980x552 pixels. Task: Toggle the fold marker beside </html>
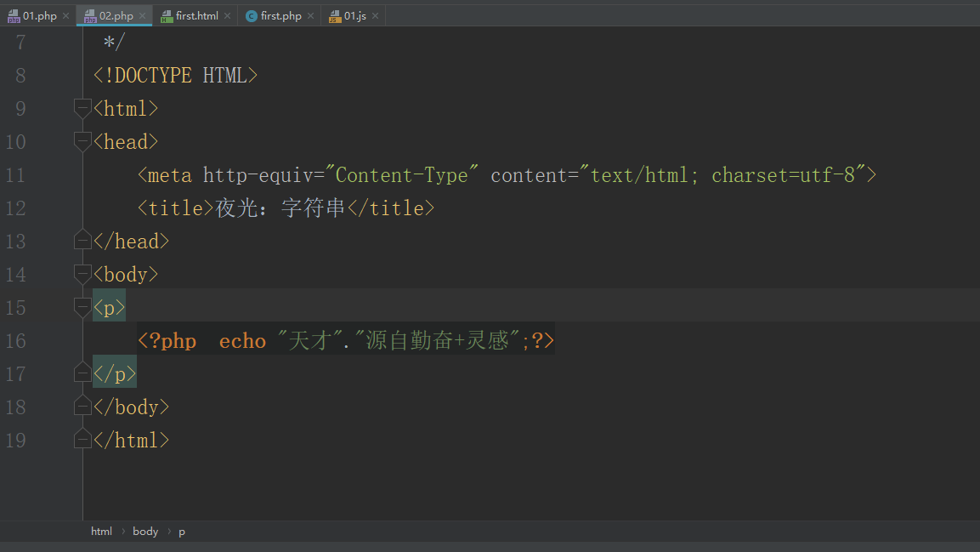(x=82, y=440)
